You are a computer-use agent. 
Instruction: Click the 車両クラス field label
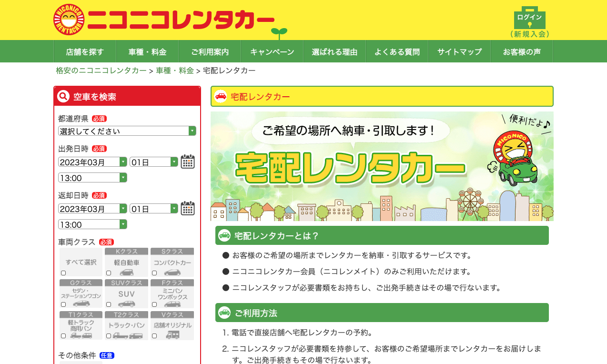click(x=77, y=242)
